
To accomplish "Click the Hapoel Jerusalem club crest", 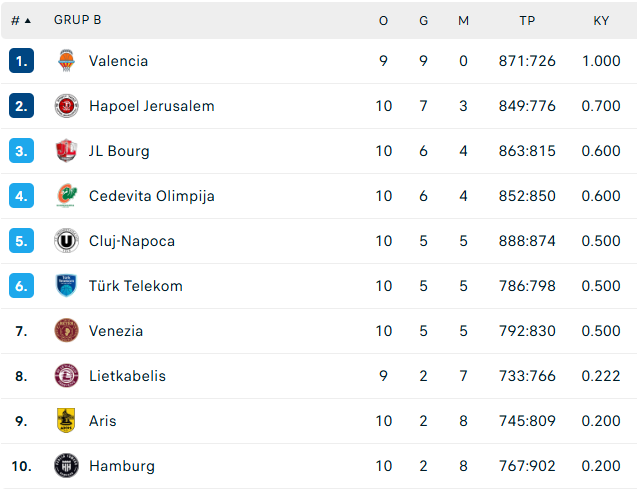I will (x=66, y=106).
